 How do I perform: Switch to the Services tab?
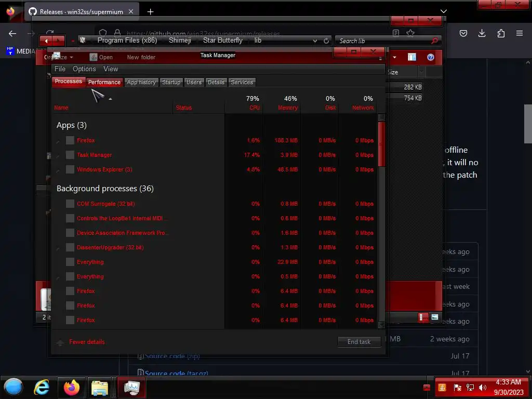[x=242, y=82]
